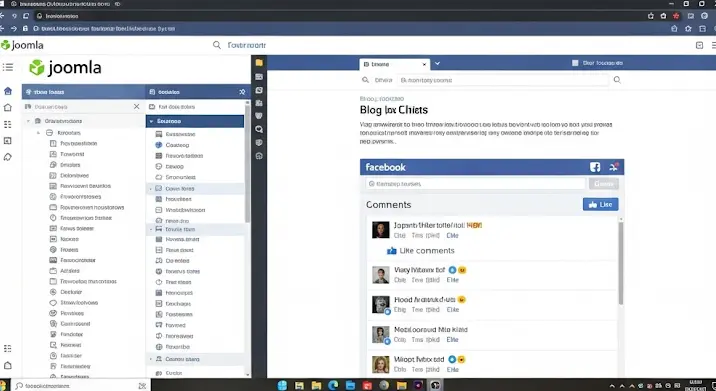Screen dimensions: 716x391
Task: Click the Facebook widget text input
Action: coord(475,184)
